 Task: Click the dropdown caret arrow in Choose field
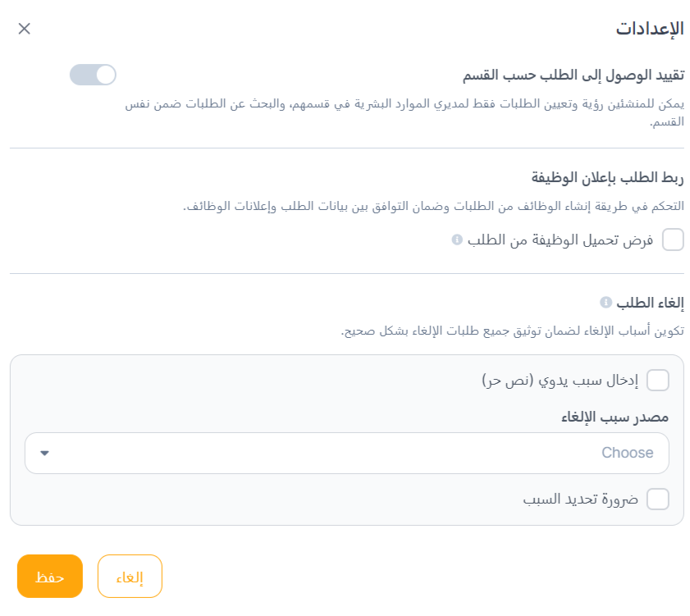[x=45, y=453]
